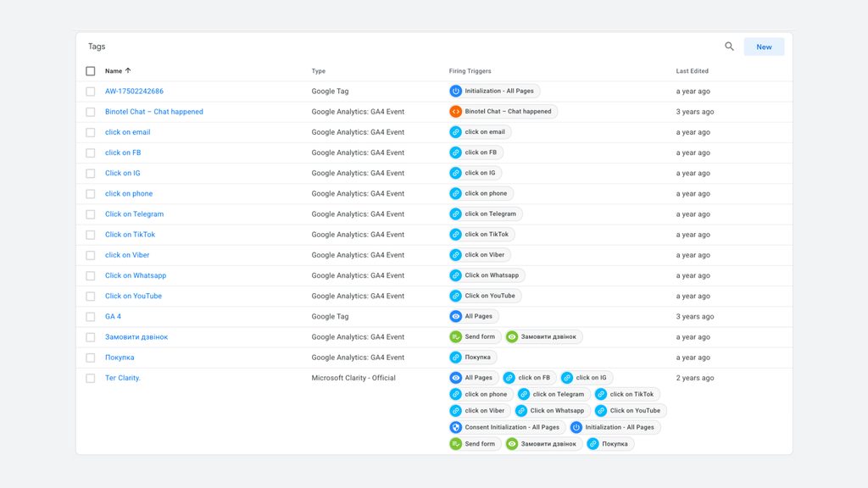Viewport: 868px width, 488px height.
Task: Click green Send form icon in Ter Clarity row
Action: pos(455,444)
